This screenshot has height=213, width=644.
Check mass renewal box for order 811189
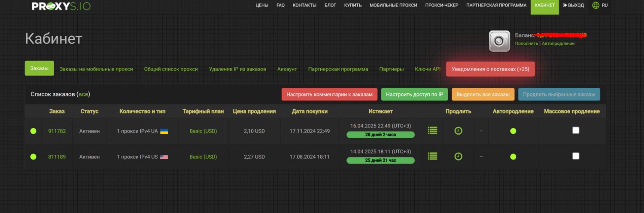576,156
